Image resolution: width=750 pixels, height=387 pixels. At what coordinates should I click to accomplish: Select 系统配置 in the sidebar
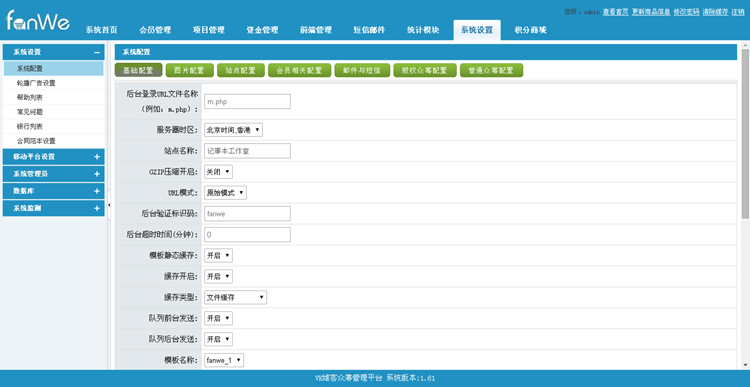click(x=53, y=68)
